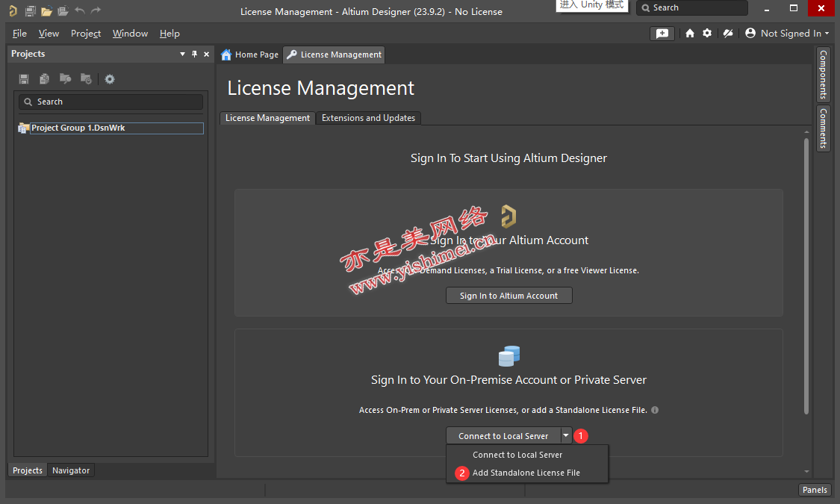
Task: Click the Connect to Local Server button
Action: point(503,436)
